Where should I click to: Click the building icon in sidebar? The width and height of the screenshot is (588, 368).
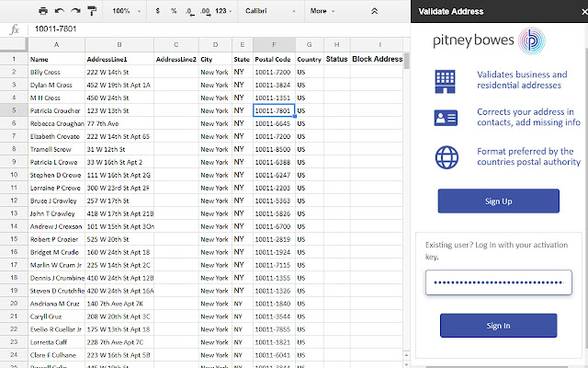coord(445,82)
